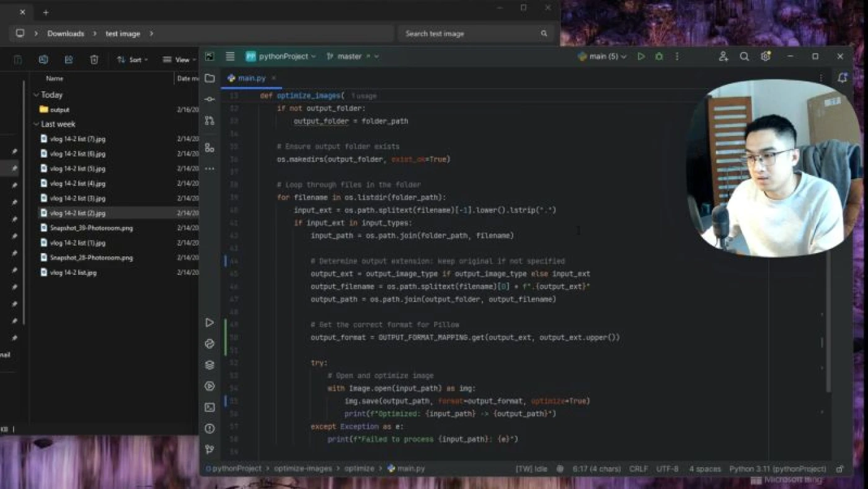Open the PyCharm settings gear
The width and height of the screenshot is (868, 489).
(x=766, y=56)
